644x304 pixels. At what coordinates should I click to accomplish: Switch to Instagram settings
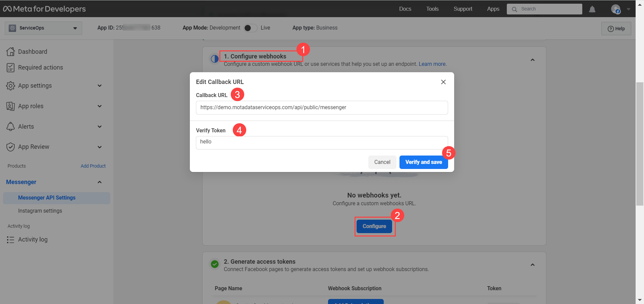tap(40, 211)
